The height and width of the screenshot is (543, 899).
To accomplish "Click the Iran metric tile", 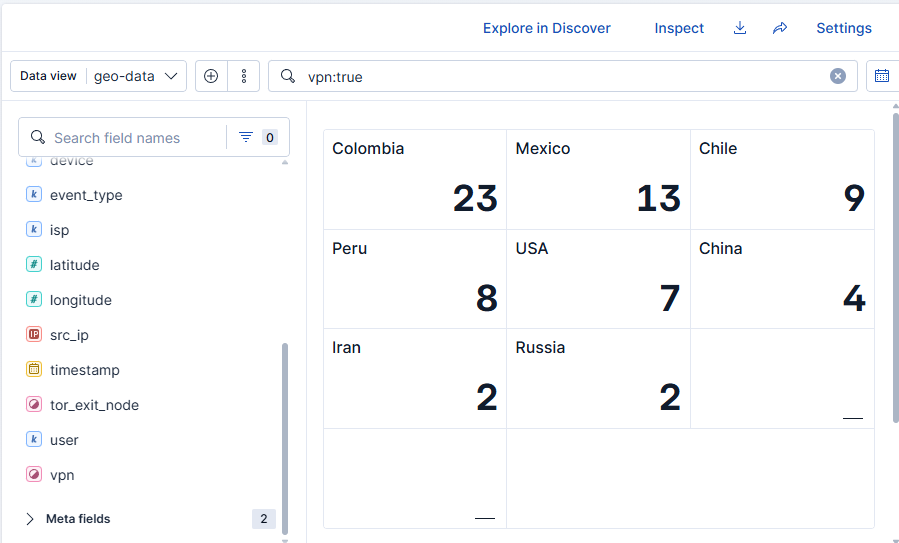I will (415, 378).
